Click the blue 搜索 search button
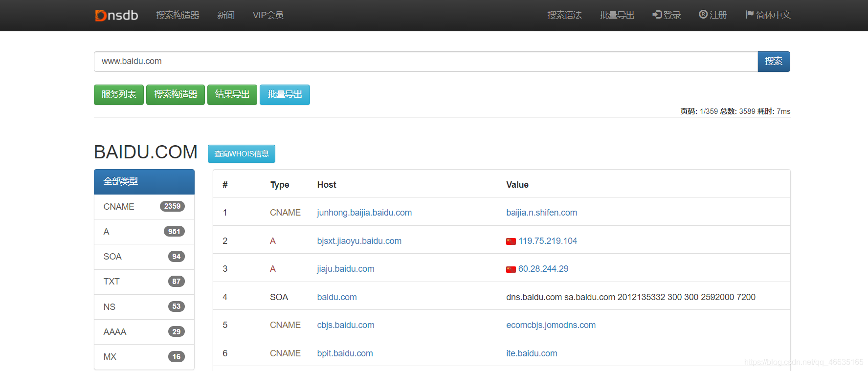The height and width of the screenshot is (371, 868). pyautogui.click(x=774, y=62)
